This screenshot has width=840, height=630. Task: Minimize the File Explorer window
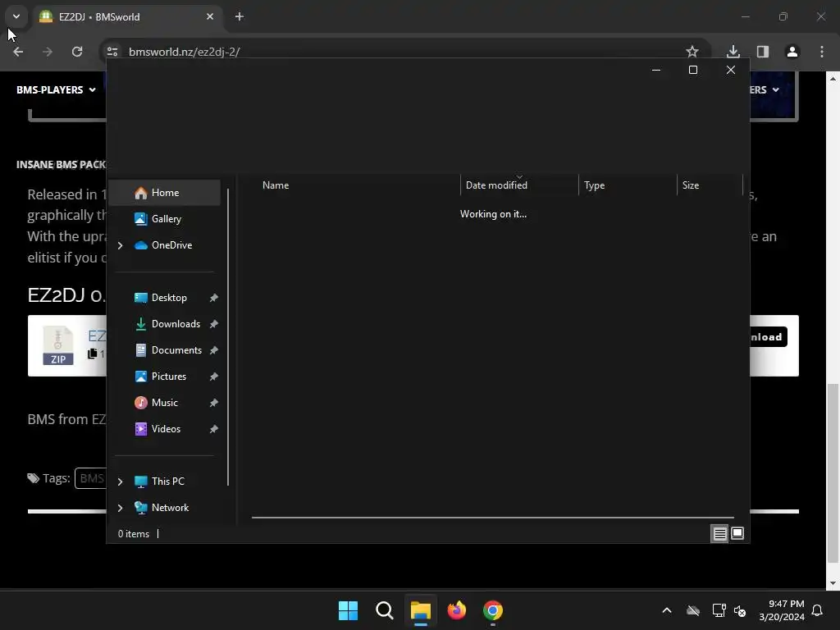[x=656, y=71]
